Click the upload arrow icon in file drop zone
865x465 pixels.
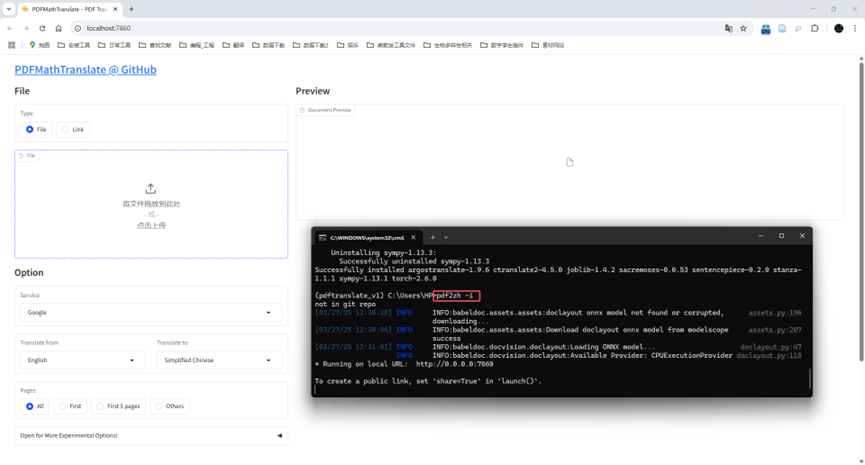point(151,189)
